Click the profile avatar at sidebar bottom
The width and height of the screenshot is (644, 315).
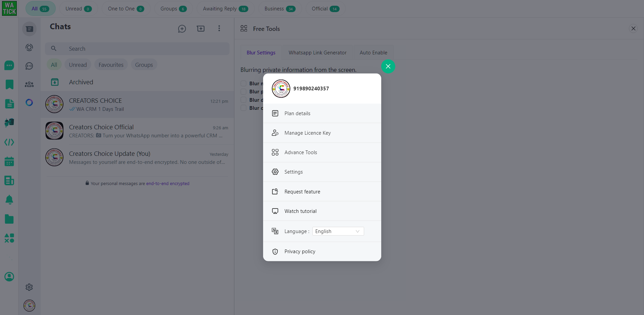click(30, 306)
